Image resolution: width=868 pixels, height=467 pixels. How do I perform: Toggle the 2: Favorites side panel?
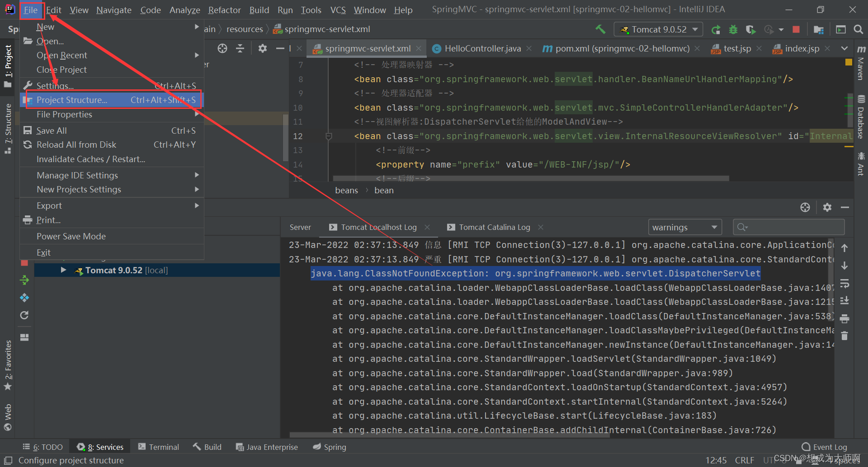point(8,365)
